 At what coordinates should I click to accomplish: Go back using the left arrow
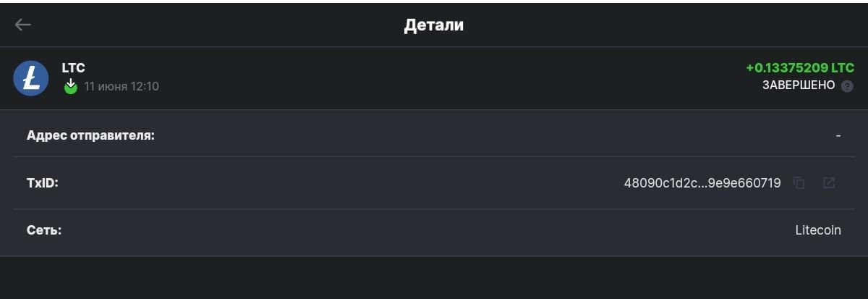23,25
